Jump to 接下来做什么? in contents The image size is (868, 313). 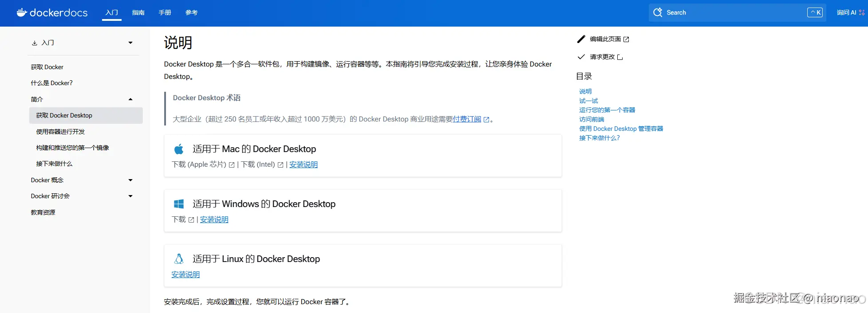tap(600, 138)
